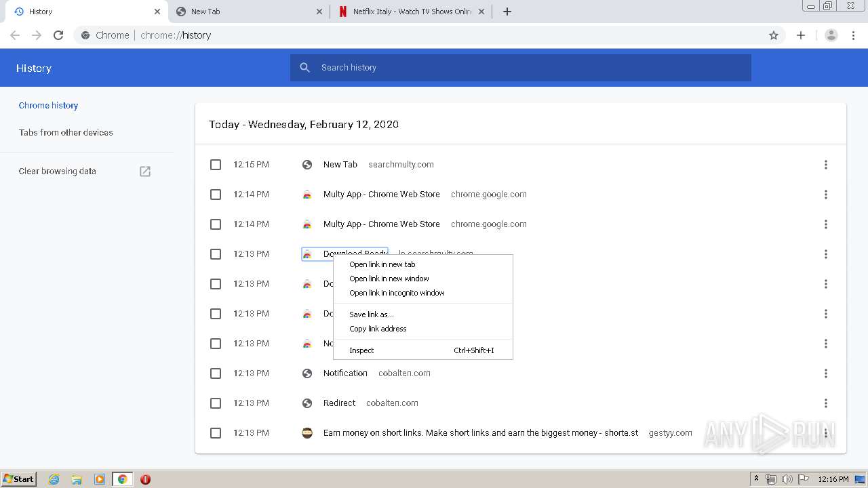868x488 pixels.
Task: Click globe favicon of New Tab entry
Action: tap(307, 165)
